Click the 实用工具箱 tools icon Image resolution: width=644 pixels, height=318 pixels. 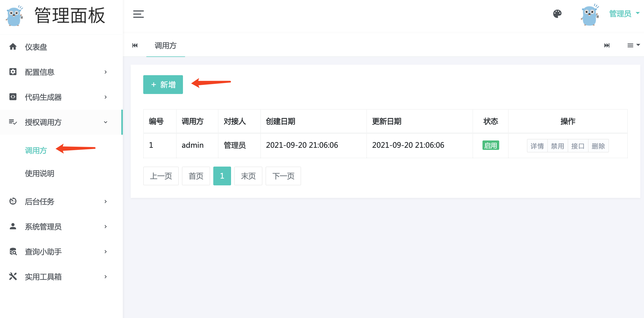tap(13, 276)
